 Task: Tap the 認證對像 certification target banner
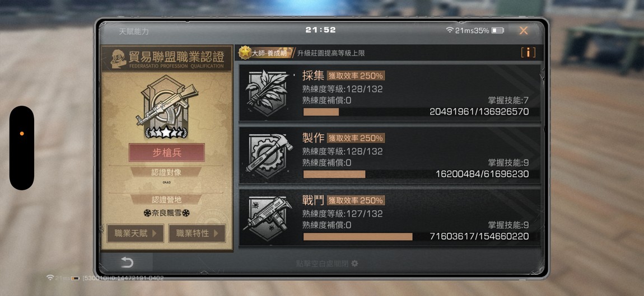[166, 172]
